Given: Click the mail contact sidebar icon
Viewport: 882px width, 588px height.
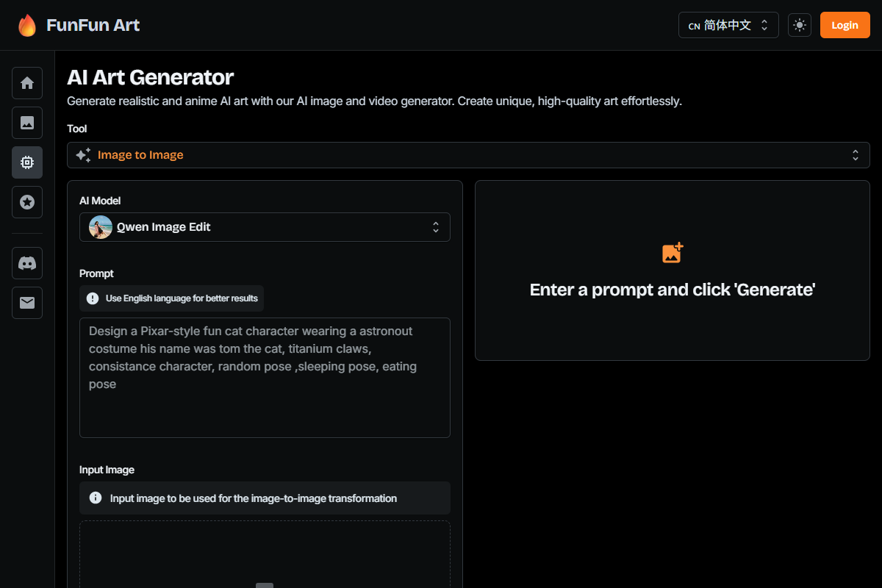Looking at the screenshot, I should coord(27,303).
